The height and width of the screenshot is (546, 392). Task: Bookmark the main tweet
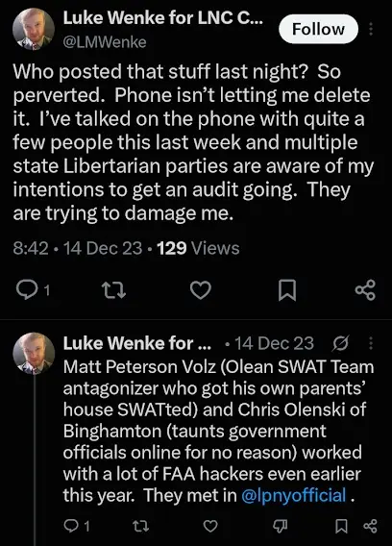tap(287, 290)
